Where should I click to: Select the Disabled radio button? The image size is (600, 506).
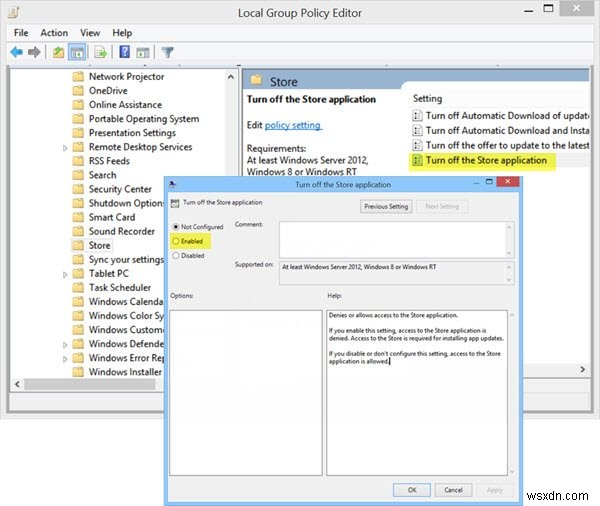pos(176,255)
